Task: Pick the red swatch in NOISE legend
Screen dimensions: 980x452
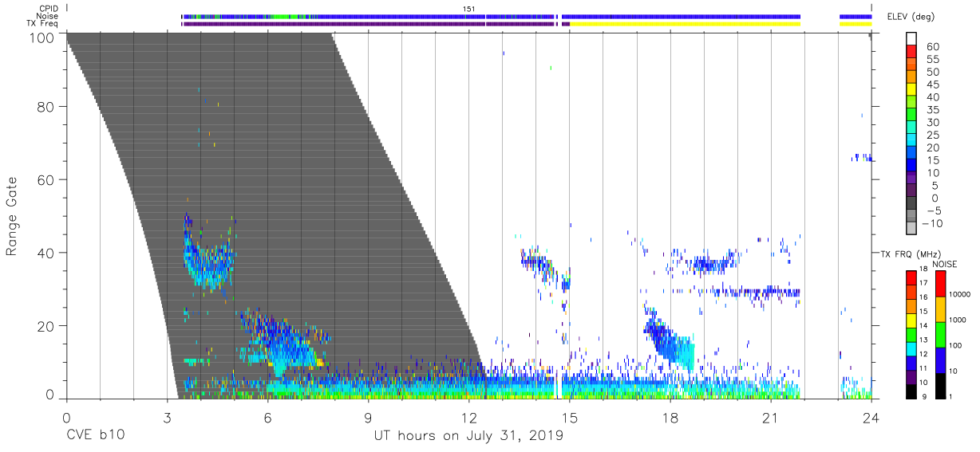Action: pos(939,282)
